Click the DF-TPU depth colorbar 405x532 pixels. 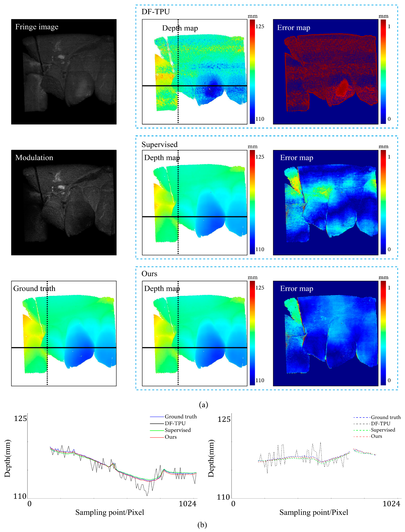coord(252,72)
